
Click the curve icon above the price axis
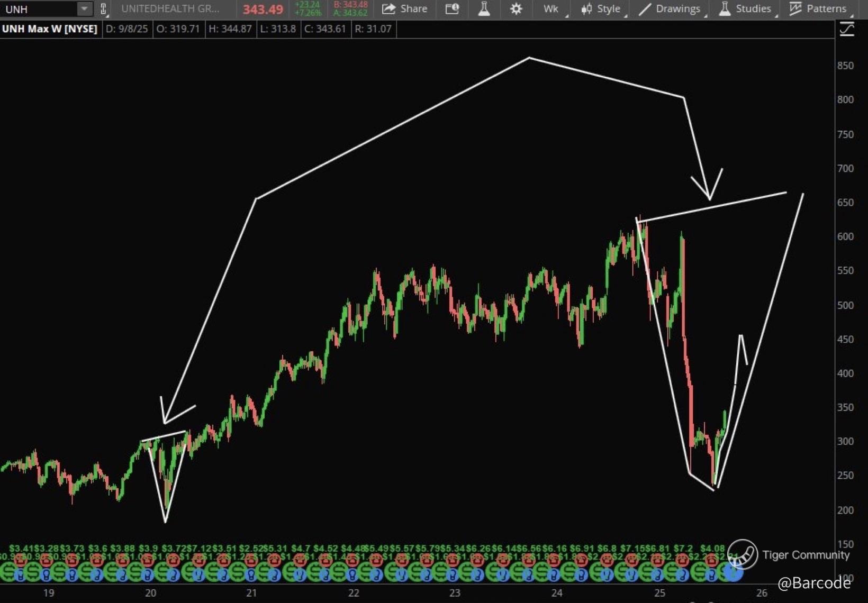coord(847,29)
